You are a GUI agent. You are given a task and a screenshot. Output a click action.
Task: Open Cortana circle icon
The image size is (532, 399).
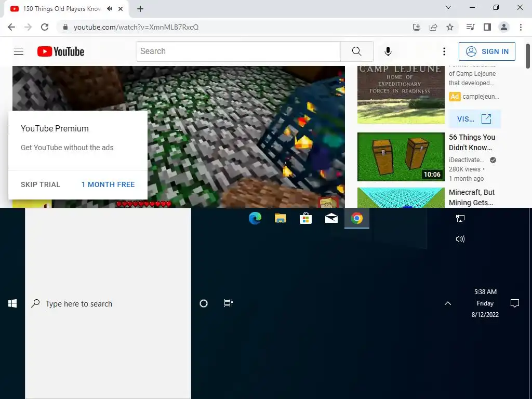pos(204,303)
